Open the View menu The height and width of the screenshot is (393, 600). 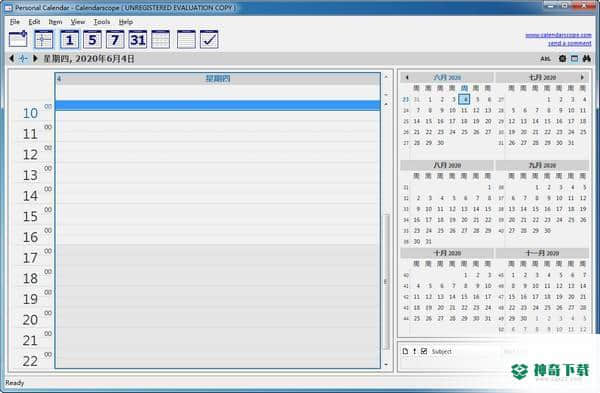[78, 22]
